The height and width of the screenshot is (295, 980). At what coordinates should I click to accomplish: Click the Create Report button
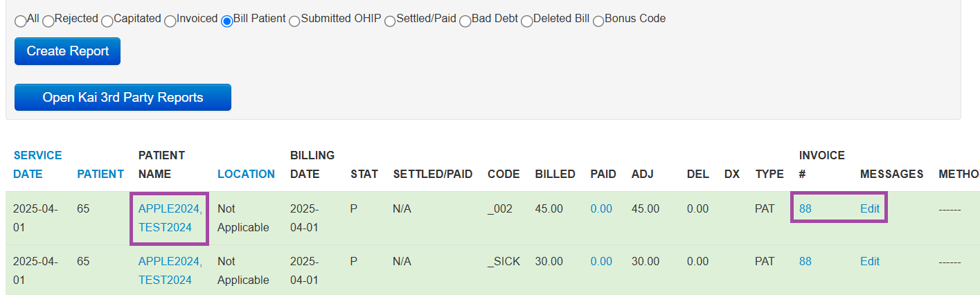(67, 51)
